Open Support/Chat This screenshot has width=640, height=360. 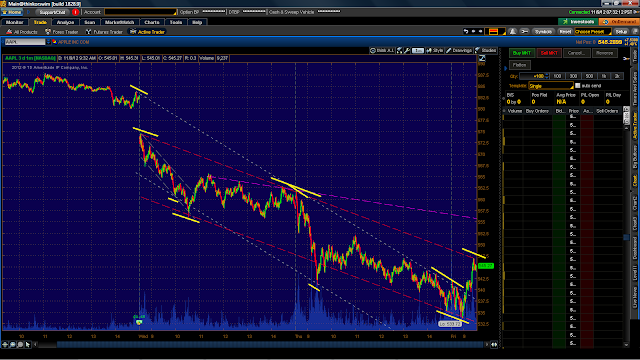tap(53, 12)
